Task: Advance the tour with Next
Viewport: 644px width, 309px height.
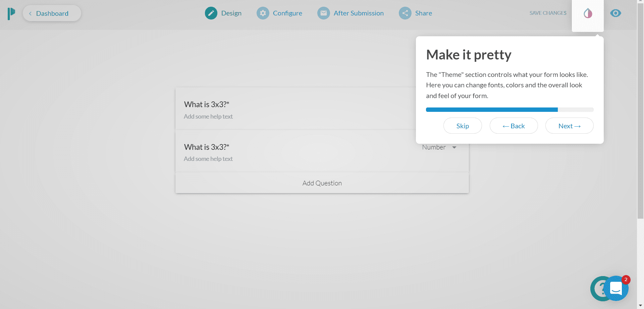Action: (x=569, y=126)
